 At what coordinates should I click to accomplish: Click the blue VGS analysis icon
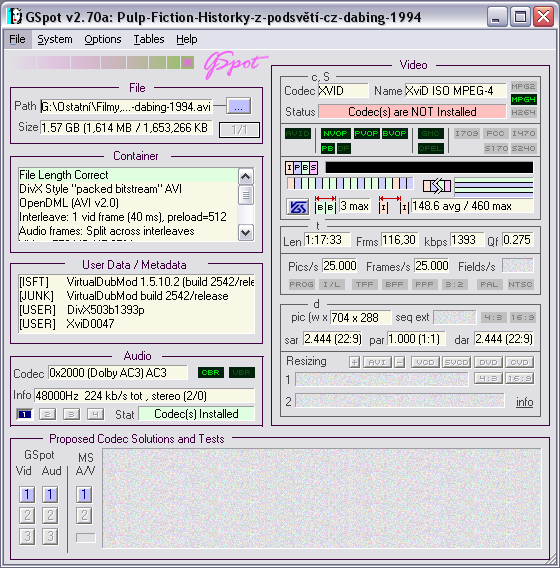click(x=298, y=207)
